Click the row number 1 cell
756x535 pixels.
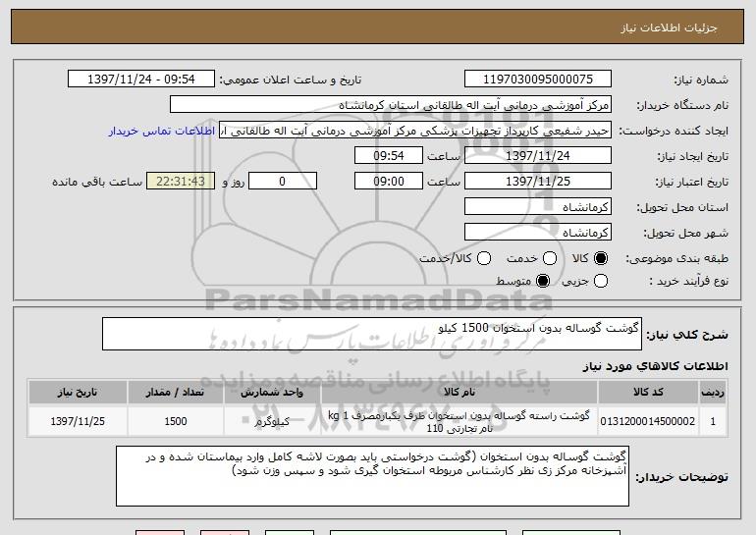[x=713, y=421]
